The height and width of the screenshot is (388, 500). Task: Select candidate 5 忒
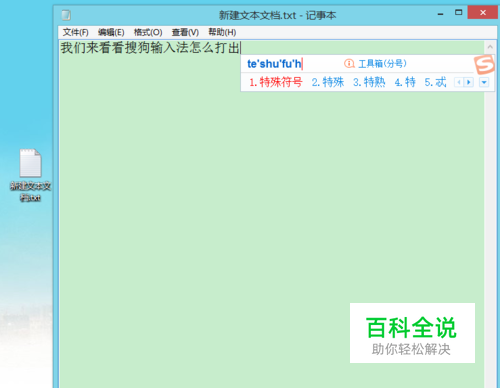435,82
